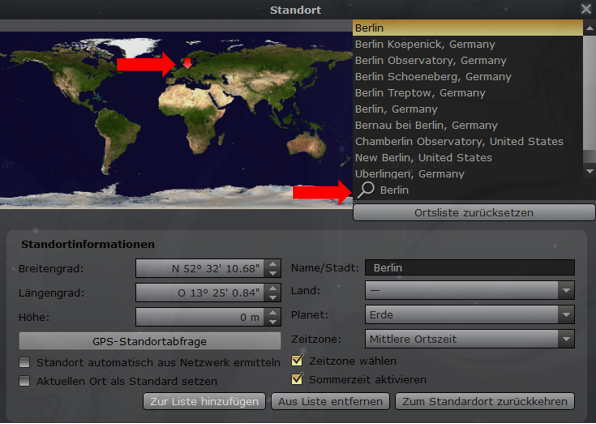
Task: Check Aktuellen Ort als Standard setzen
Action: (25, 381)
